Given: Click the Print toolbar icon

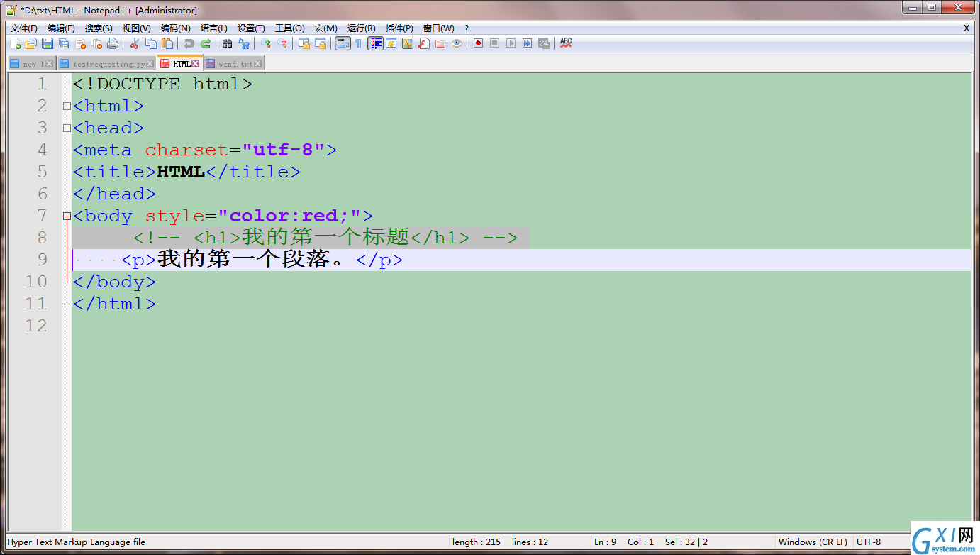Looking at the screenshot, I should coord(113,43).
